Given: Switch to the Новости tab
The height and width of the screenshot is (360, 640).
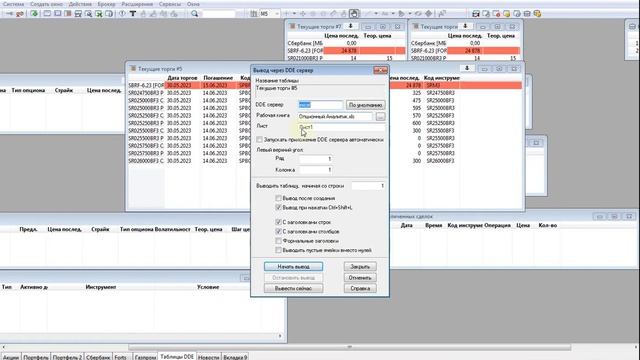Looking at the screenshot, I should 209,357.
